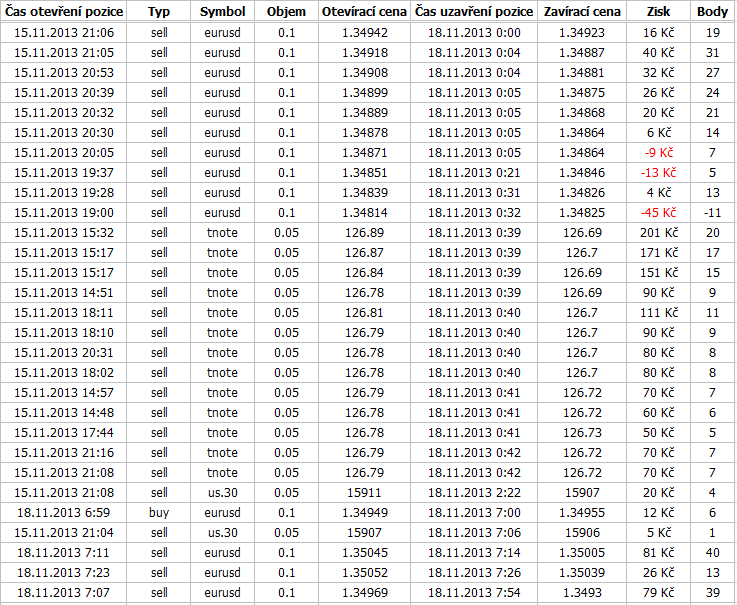Click profit value 111 Kč
737x605 pixels.
coord(659,313)
